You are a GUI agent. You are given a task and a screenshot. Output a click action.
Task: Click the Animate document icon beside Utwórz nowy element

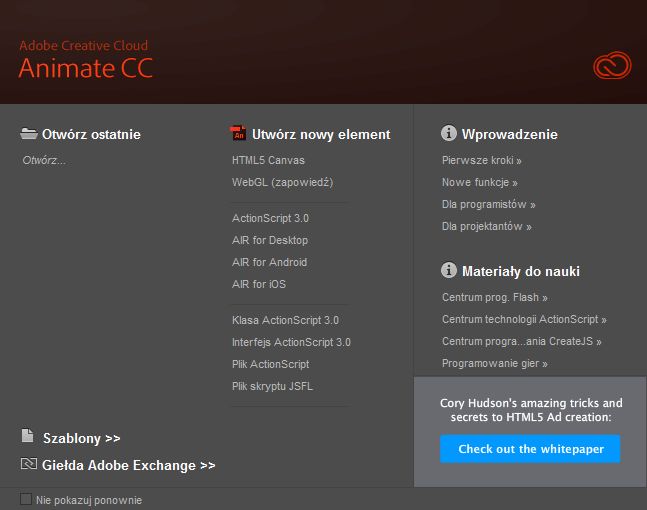[x=238, y=134]
